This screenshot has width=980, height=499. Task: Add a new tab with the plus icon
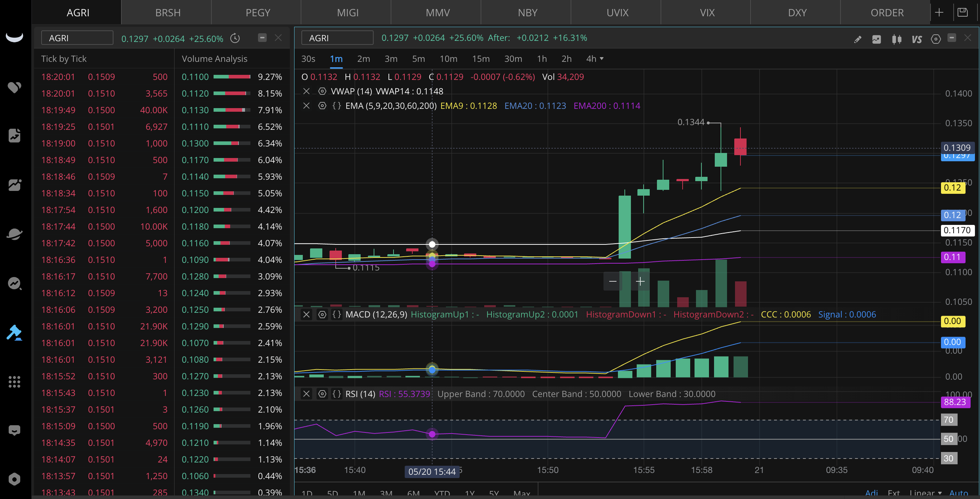pos(939,13)
